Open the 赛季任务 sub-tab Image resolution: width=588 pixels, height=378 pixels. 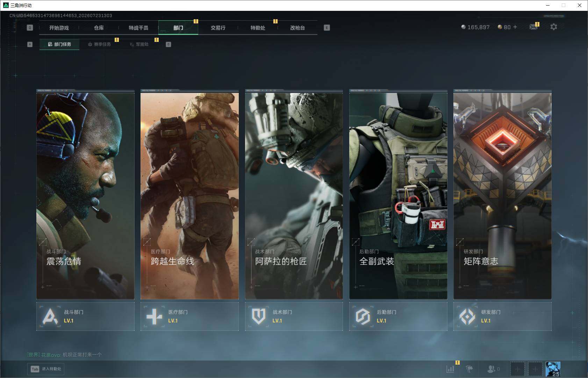[x=99, y=44]
